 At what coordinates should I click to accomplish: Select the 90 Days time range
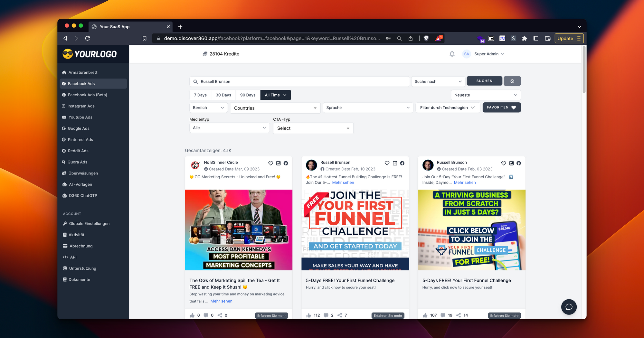248,95
